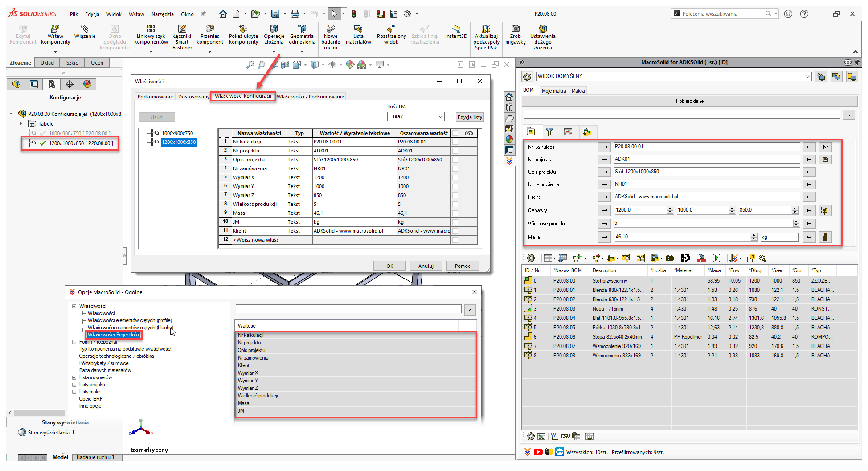This screenshot has height=471, width=868.
Task: Open the Ilość LM Brak dropdown
Action: [416, 116]
